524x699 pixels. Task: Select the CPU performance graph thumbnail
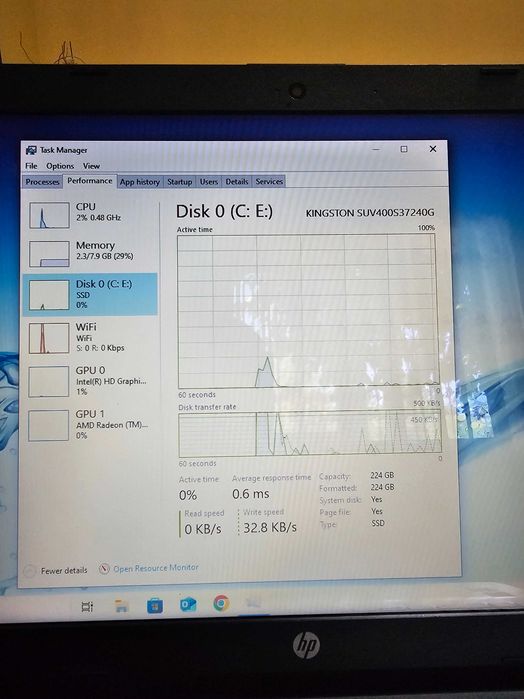[50, 215]
